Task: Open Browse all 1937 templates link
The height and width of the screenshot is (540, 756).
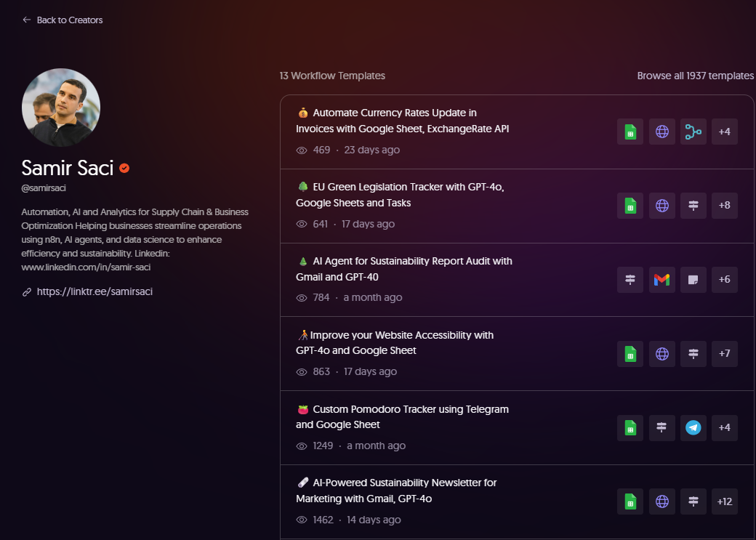Action: point(695,76)
